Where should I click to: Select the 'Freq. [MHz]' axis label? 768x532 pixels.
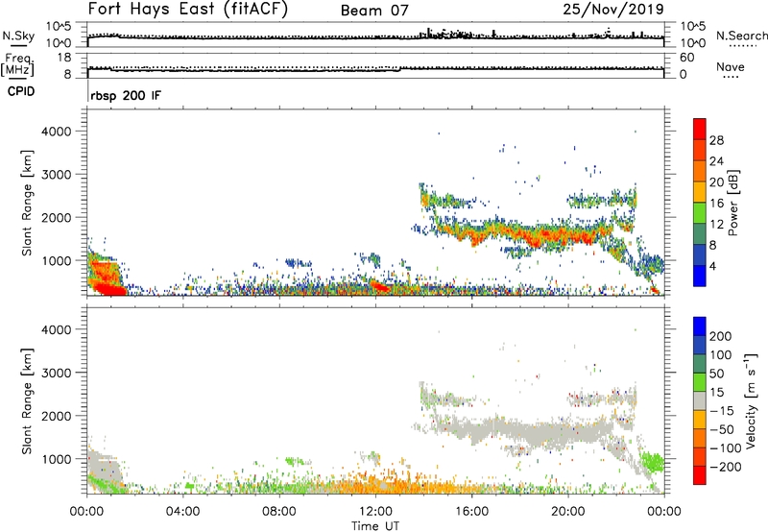pos(17,65)
